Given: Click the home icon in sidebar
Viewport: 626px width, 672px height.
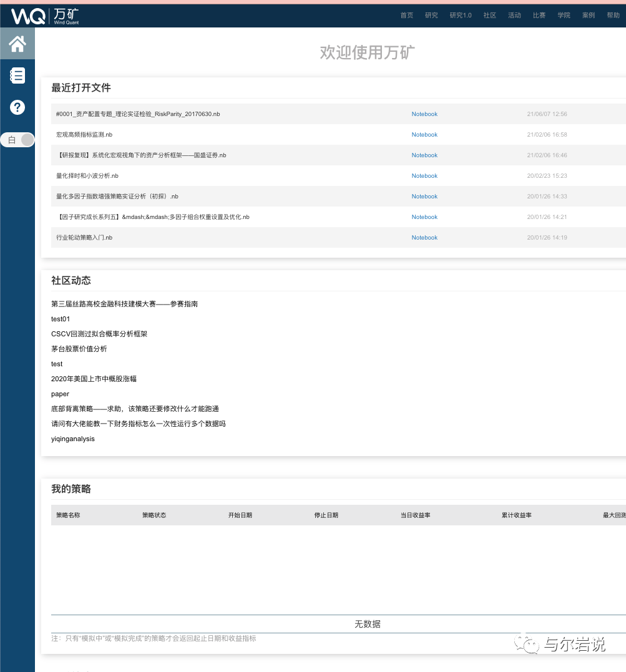Looking at the screenshot, I should [x=17, y=43].
